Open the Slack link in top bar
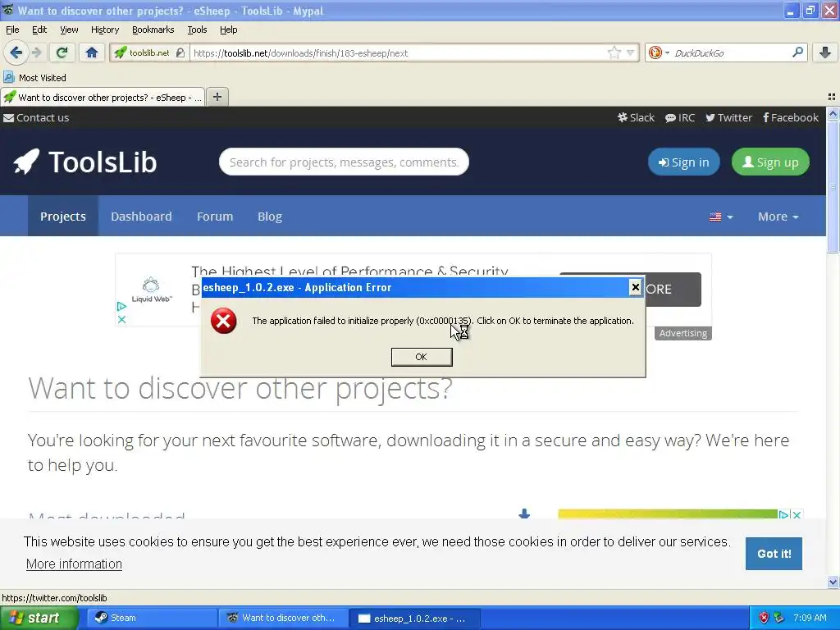840x630 pixels. coord(636,117)
